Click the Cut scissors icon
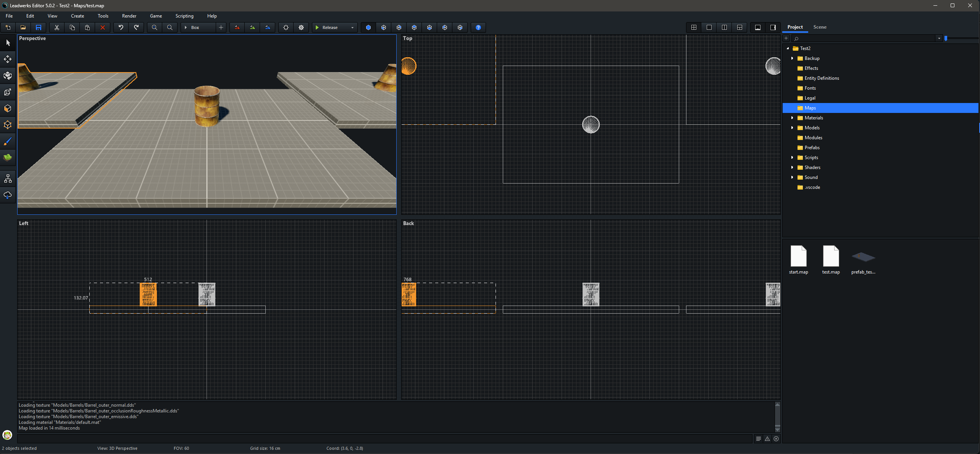This screenshot has width=980, height=454. (57, 27)
